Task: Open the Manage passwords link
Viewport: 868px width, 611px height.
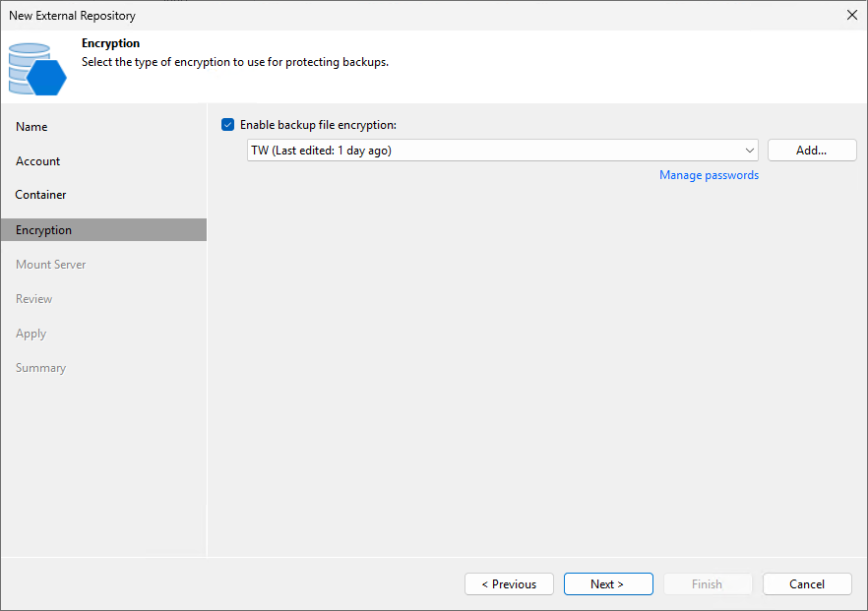Action: 709,175
